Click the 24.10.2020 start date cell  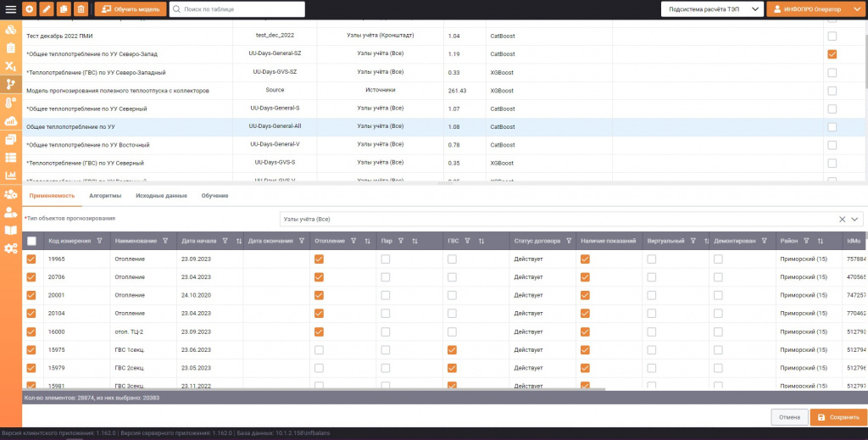[210, 295]
